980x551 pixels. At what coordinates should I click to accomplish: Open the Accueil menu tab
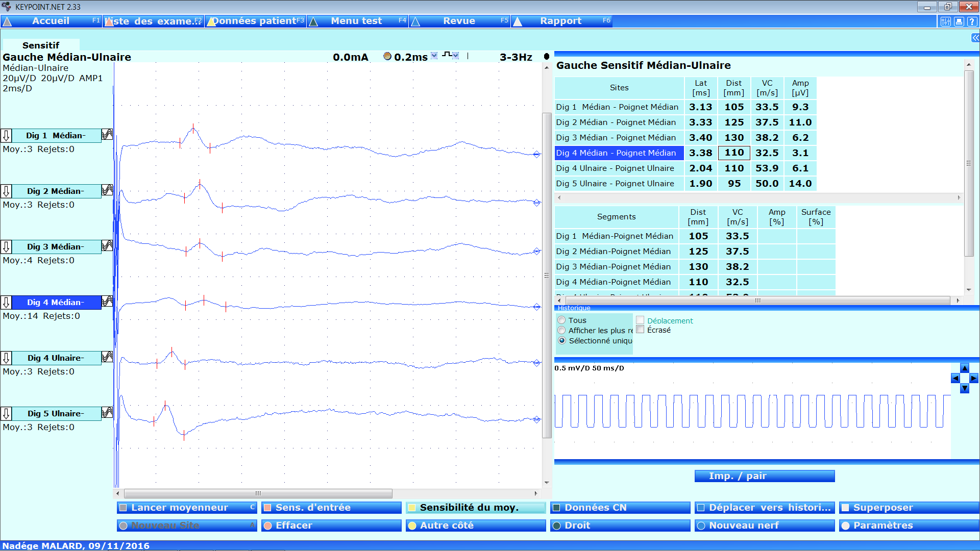[x=51, y=21]
